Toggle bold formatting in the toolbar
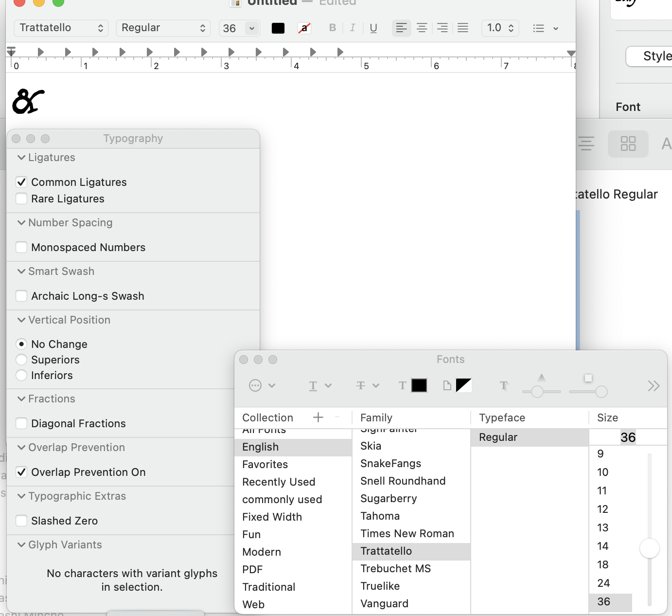 tap(333, 28)
